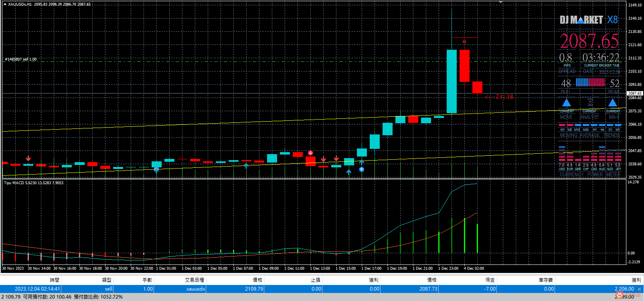The width and height of the screenshot is (644, 301).
Task: Click the blue X8 label beside the logo
Action: pos(612,20)
